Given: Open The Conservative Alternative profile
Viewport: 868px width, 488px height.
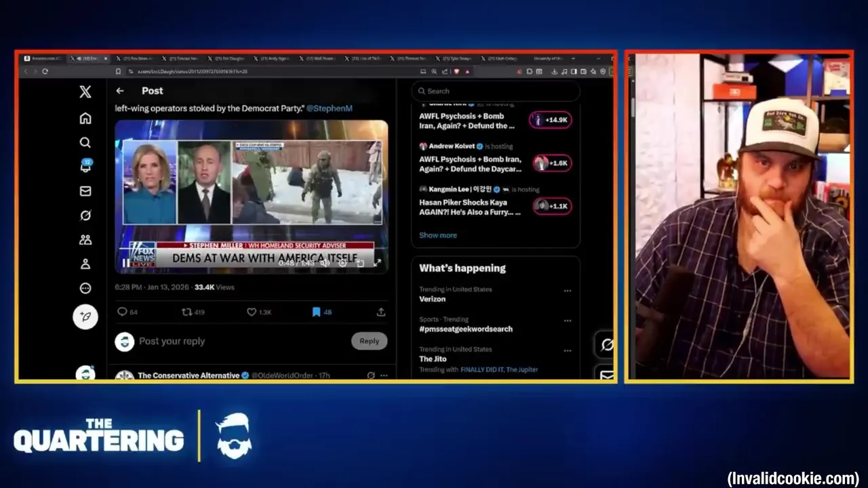Looking at the screenshot, I should (188, 375).
